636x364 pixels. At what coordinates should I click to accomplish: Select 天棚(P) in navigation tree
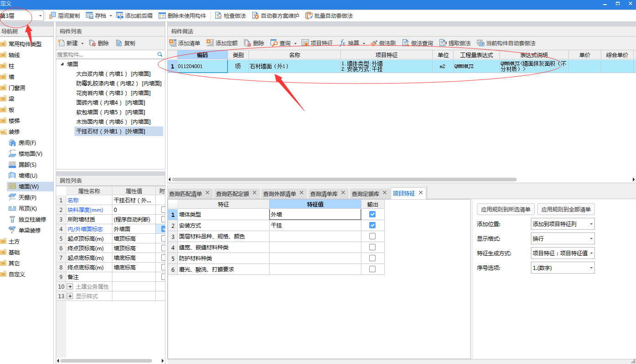pos(27,197)
